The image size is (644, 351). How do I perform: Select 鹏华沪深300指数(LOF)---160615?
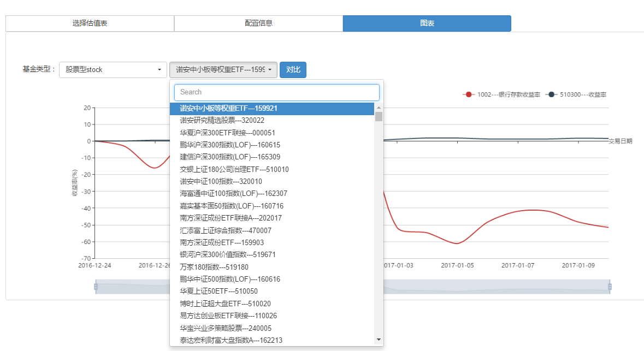pos(272,145)
